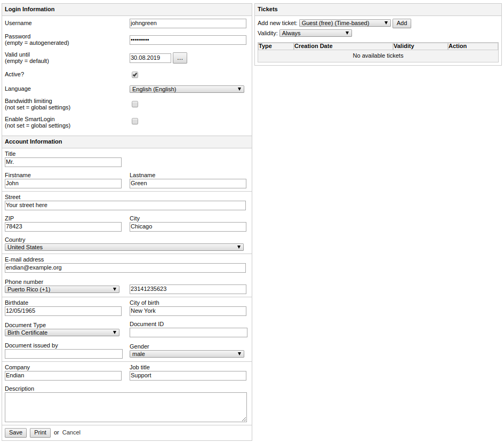Expand the ticket Validity dropdown
Image resolution: width=504 pixels, height=443 pixels.
pos(316,33)
